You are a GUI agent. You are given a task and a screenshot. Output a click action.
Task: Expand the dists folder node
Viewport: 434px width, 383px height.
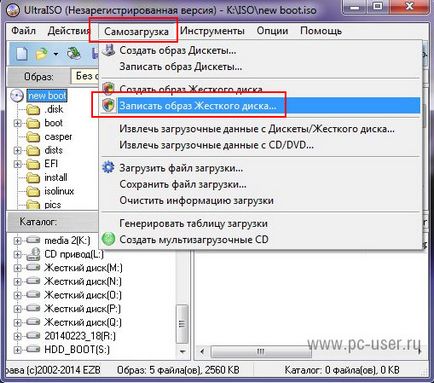(17, 151)
